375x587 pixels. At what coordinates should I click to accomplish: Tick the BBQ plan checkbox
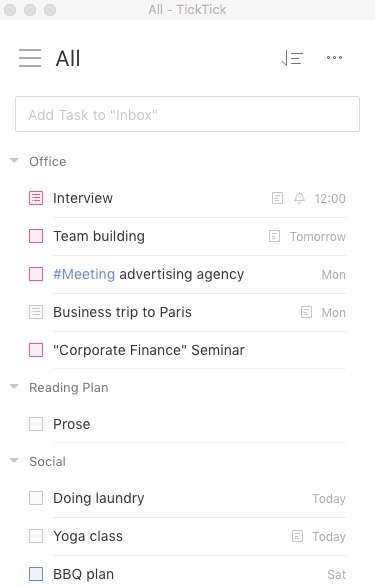36,574
